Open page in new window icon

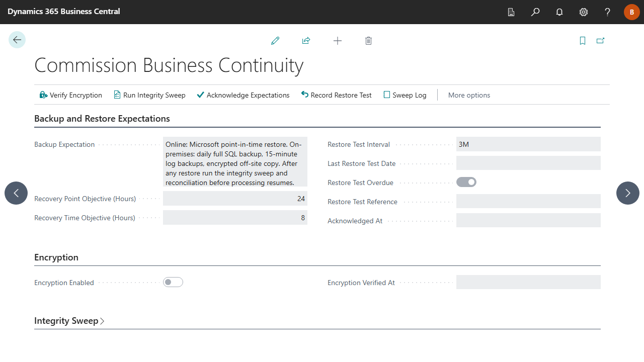(x=600, y=41)
